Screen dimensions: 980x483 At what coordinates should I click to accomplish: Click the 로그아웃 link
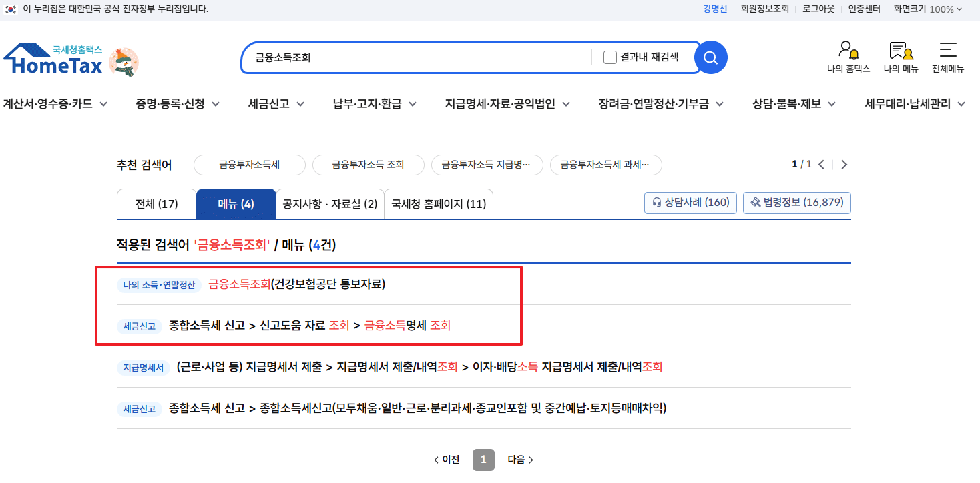(x=819, y=9)
